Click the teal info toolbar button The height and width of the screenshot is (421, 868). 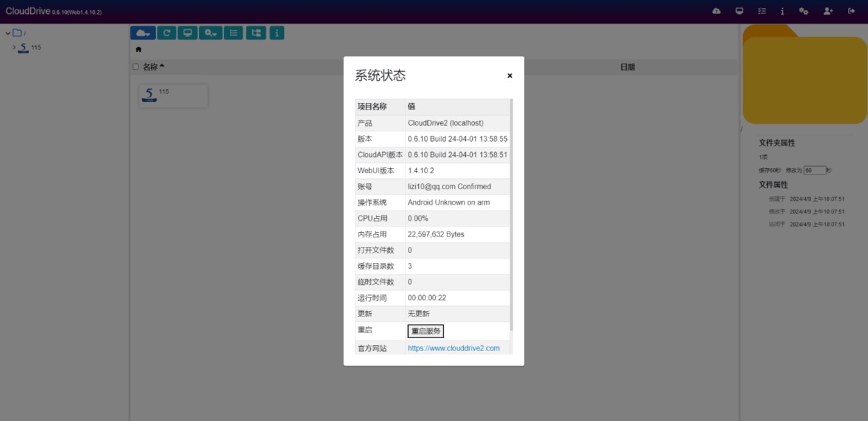[277, 33]
